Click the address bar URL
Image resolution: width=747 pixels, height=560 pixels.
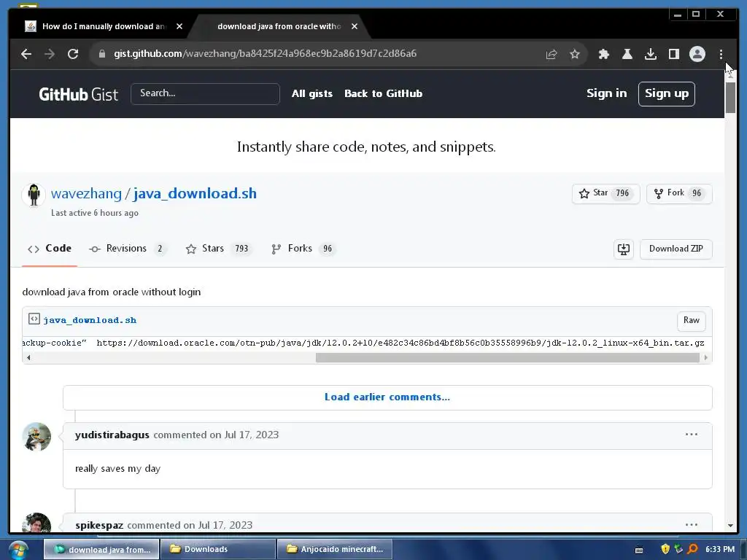(265, 53)
